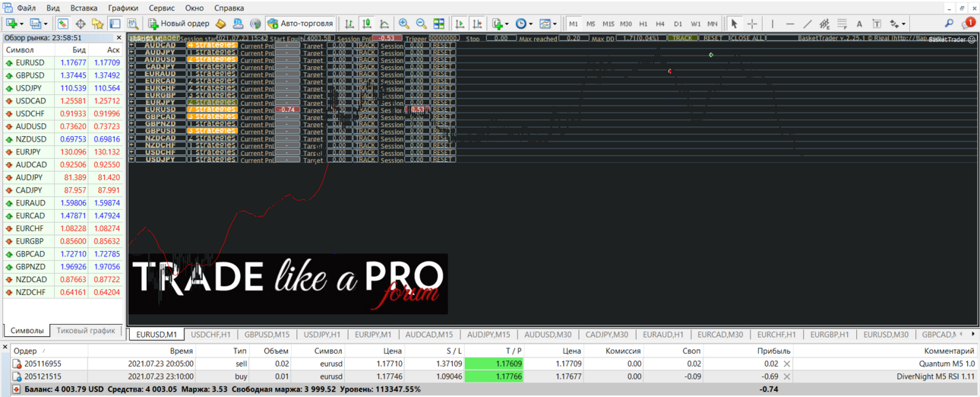
Task: Activate the crosshair mode
Action: click(x=751, y=24)
